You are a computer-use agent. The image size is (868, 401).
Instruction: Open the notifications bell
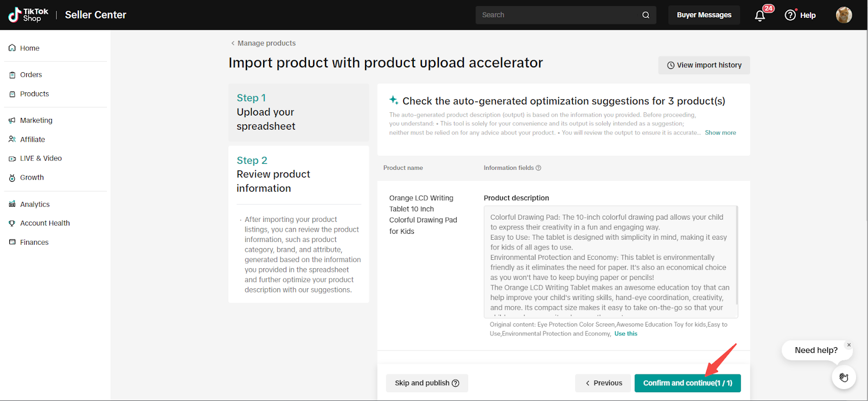[760, 15]
